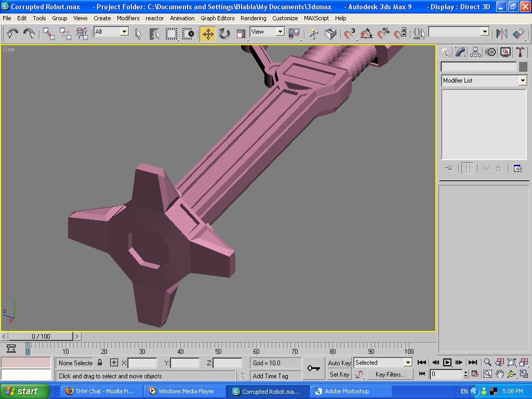
Task: Switch to Create command panel tab
Action: tap(446, 52)
